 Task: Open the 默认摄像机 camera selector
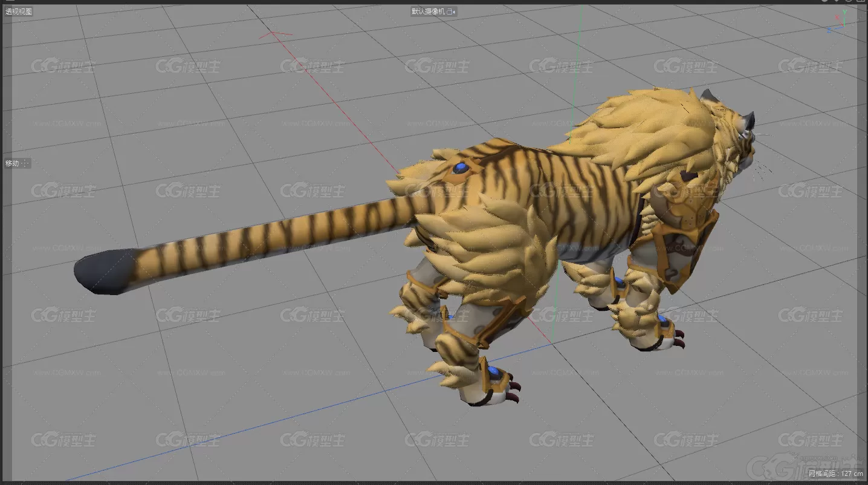coord(433,11)
